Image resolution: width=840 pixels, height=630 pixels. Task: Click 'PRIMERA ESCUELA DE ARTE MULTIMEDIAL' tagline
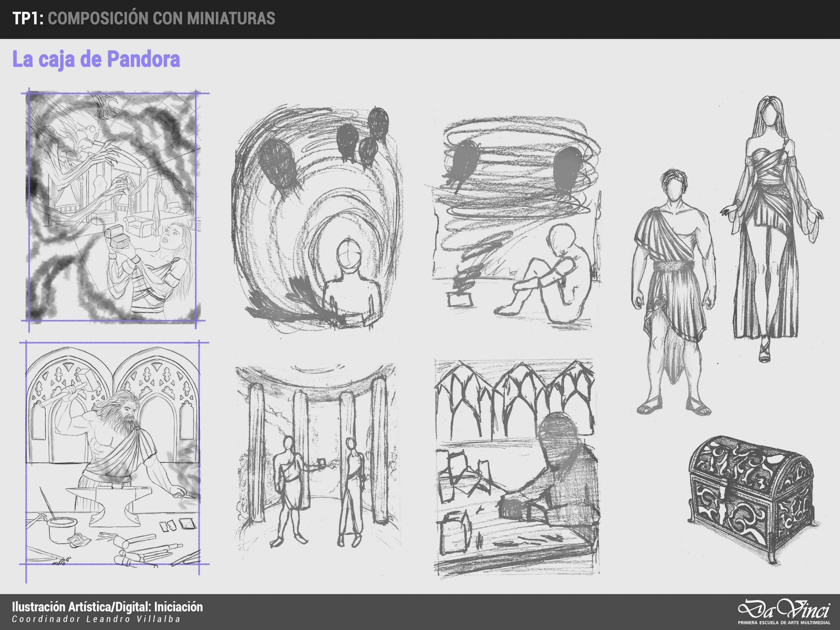tap(784, 622)
